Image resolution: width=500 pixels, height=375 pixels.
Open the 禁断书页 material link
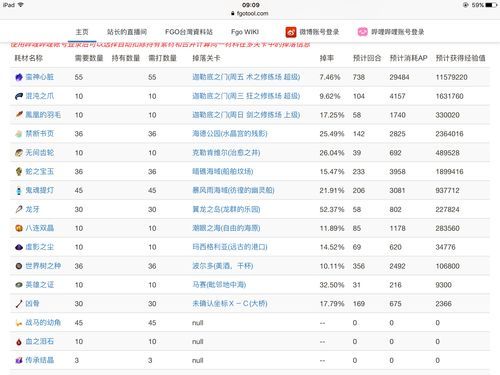[40, 134]
